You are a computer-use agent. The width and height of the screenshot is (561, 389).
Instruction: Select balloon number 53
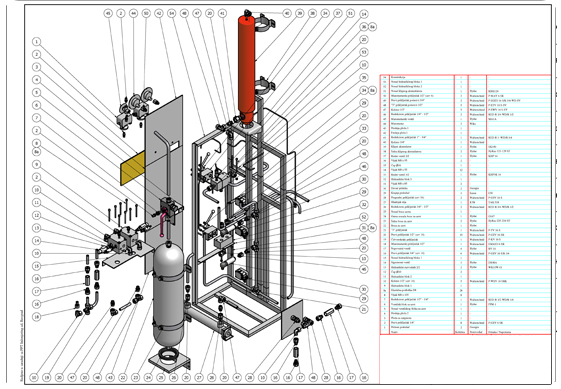[364, 52]
